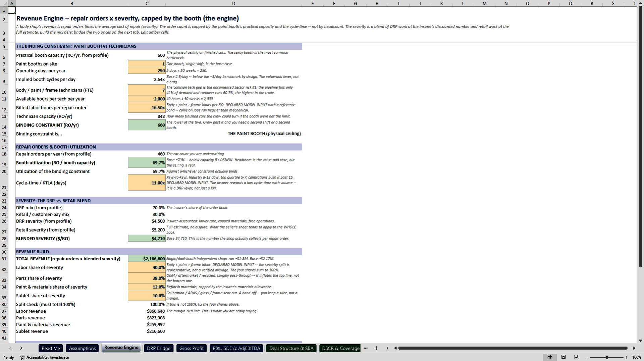This screenshot has height=361, width=644.
Task: Open the Gross Profit sheet tab
Action: point(192,348)
